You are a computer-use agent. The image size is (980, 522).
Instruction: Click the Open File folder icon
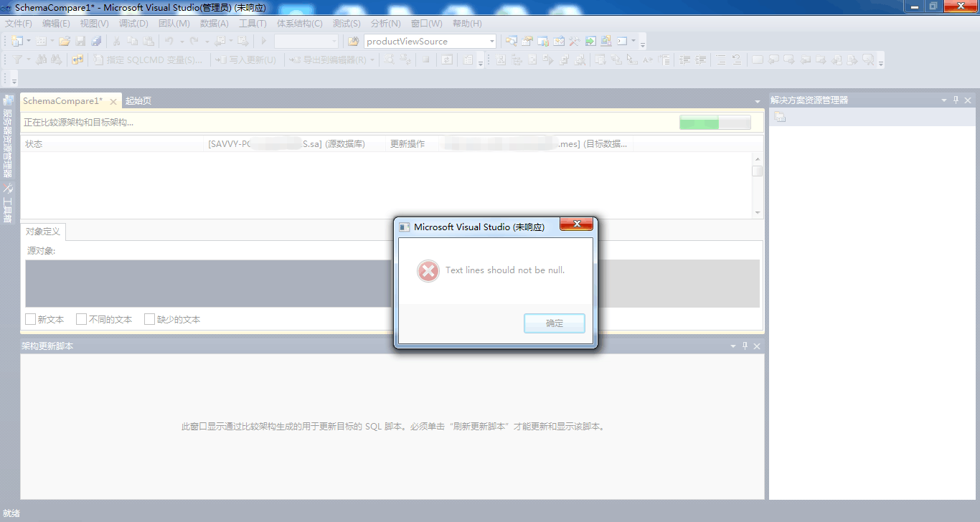pos(64,41)
